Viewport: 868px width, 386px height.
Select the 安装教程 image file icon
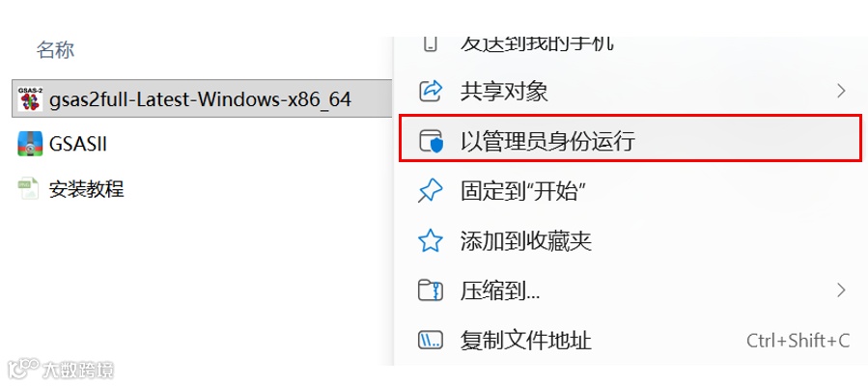coord(29,189)
